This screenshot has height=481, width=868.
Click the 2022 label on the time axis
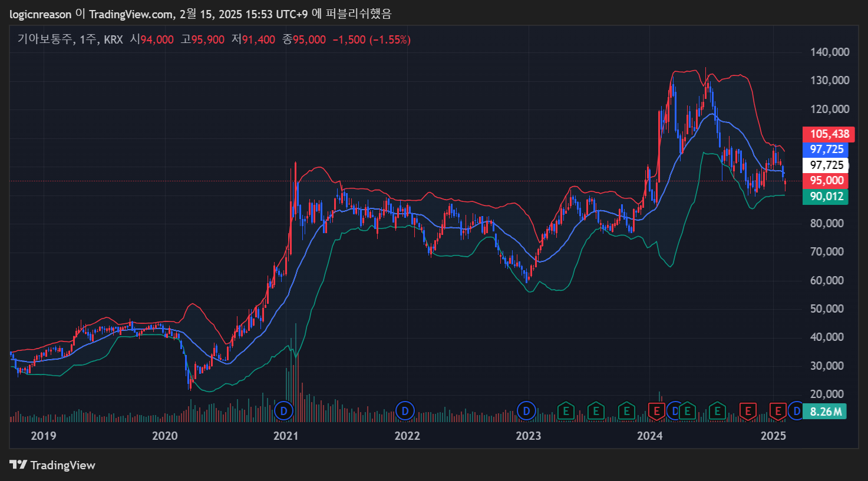click(407, 436)
